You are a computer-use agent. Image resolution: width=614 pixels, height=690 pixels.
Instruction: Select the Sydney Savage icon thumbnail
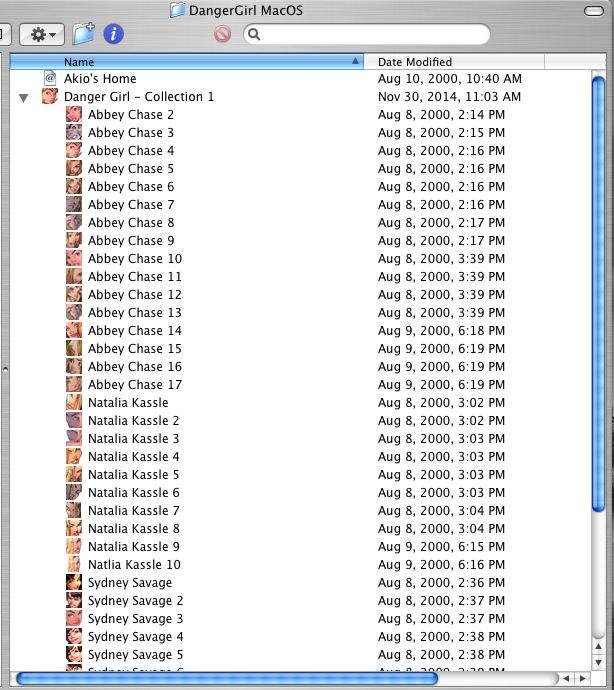point(74,583)
